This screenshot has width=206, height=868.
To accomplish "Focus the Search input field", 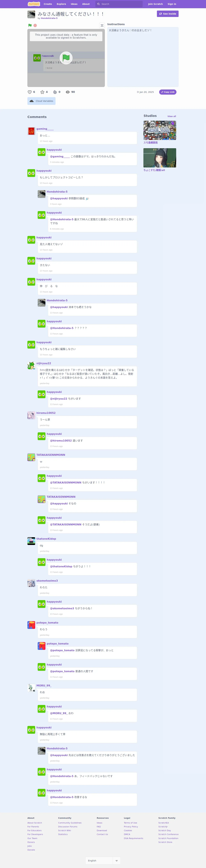I will pyautogui.click(x=119, y=4).
